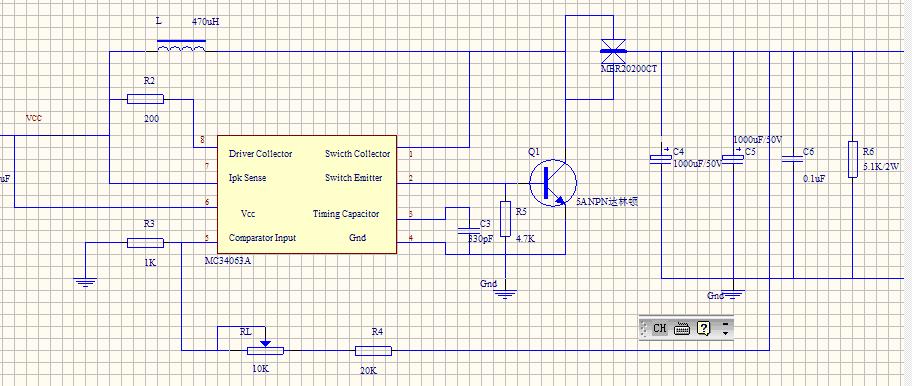Image resolution: width=912 pixels, height=386 pixels.
Task: Select transistor Q1 symbol
Action: tap(553, 183)
